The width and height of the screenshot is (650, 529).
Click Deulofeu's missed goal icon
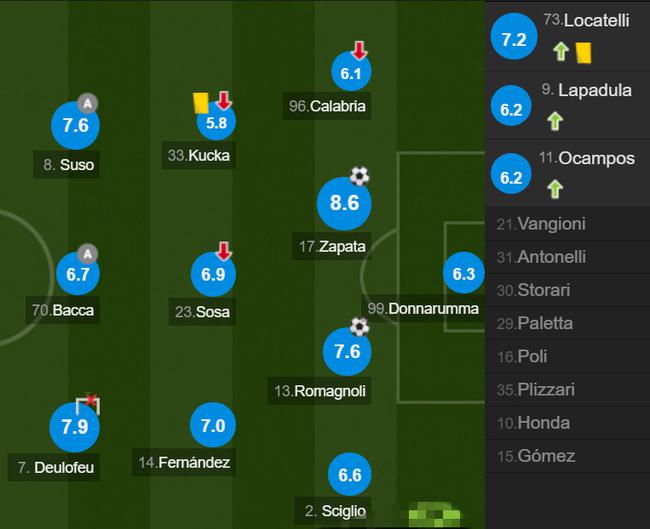coord(88,404)
